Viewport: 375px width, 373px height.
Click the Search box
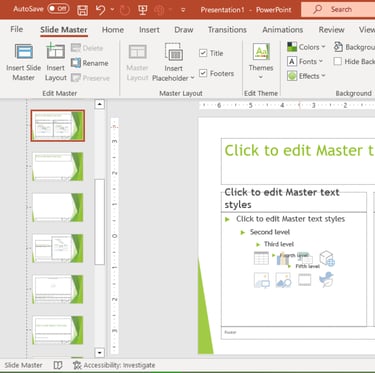(338, 9)
